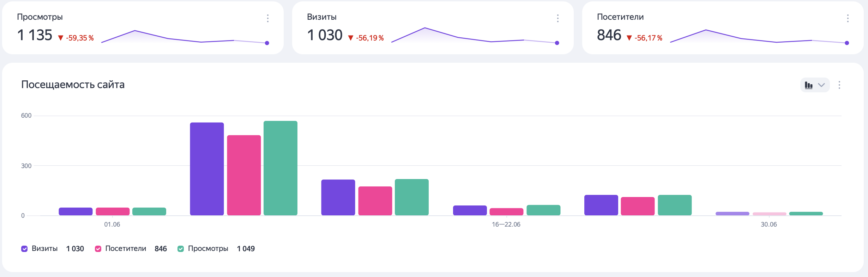Disable the Просмотры series checkbox

point(181,249)
